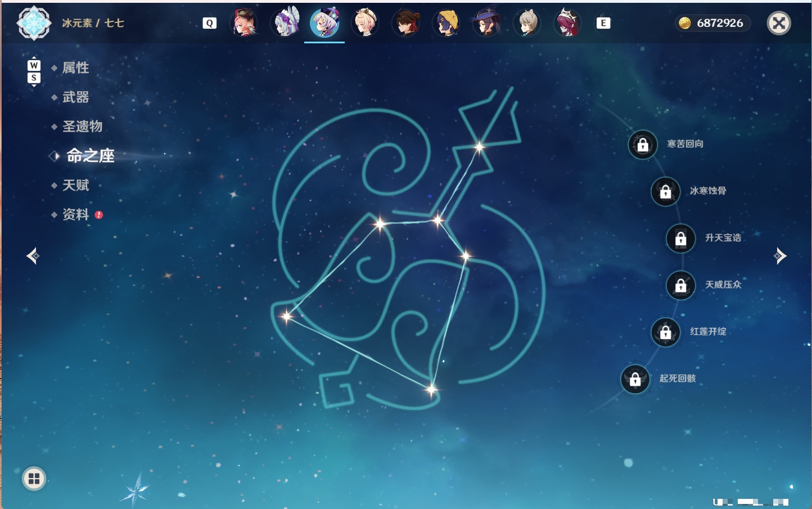Select the 命之座 constellation menu item

[91, 156]
